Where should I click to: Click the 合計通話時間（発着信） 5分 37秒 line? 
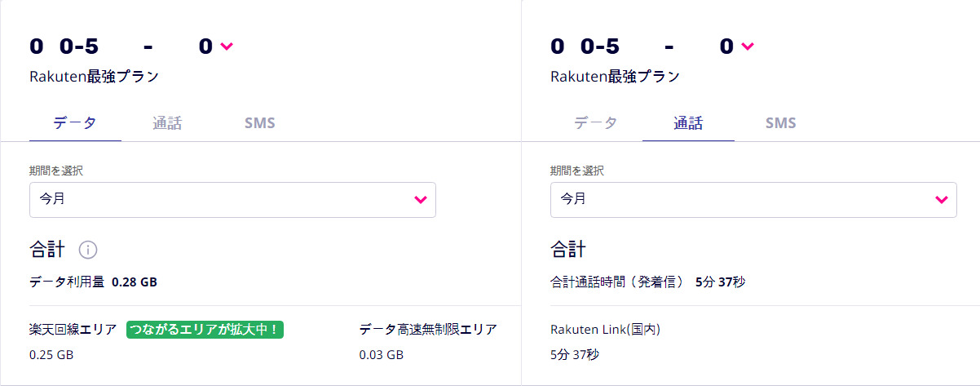point(647,282)
